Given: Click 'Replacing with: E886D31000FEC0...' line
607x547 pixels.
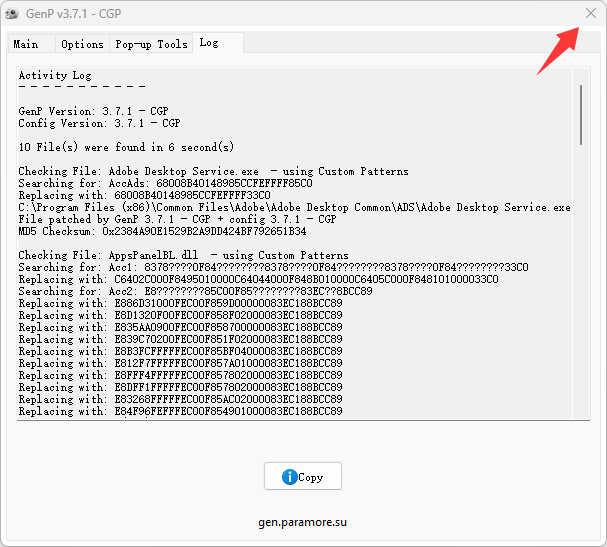Looking at the screenshot, I should [180, 303].
